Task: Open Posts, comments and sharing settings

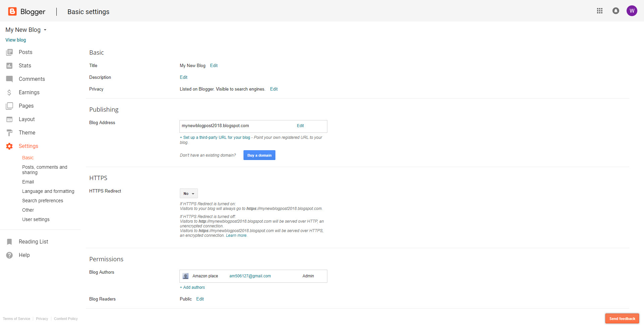Action: click(x=45, y=170)
